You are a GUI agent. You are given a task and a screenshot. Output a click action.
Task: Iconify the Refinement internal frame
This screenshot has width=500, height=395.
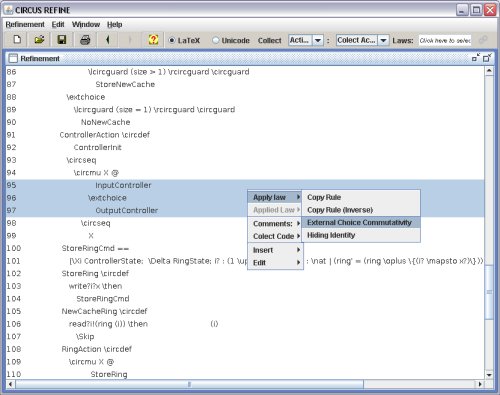point(476,58)
